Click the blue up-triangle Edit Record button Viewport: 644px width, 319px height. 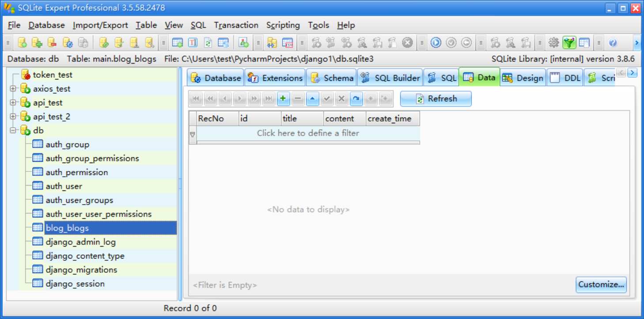tap(312, 99)
